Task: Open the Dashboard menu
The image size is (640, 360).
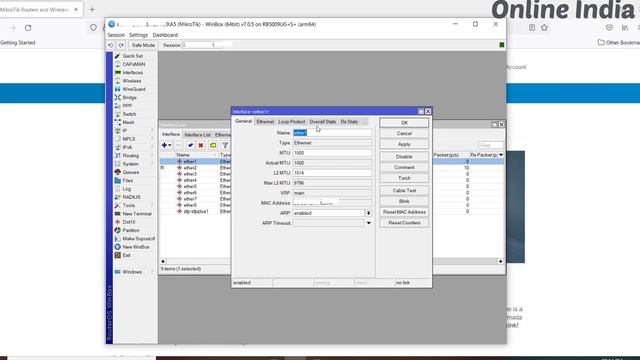Action: pyautogui.click(x=165, y=35)
